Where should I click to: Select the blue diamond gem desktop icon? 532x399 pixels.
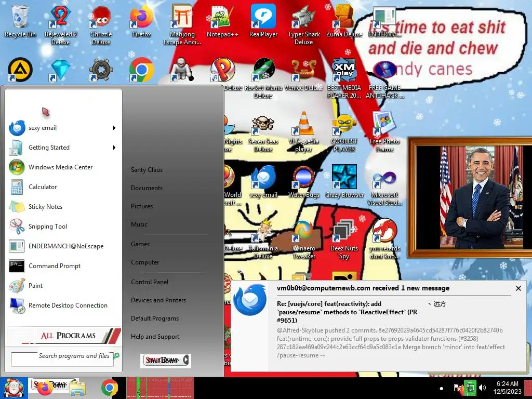pyautogui.click(x=60, y=70)
